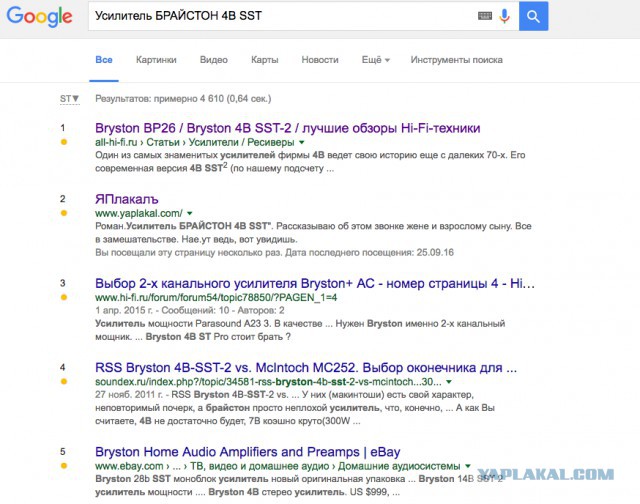Open Bryston Home Audio Amplifiers eBay result
The height and width of the screenshot is (504, 640).
click(x=247, y=452)
